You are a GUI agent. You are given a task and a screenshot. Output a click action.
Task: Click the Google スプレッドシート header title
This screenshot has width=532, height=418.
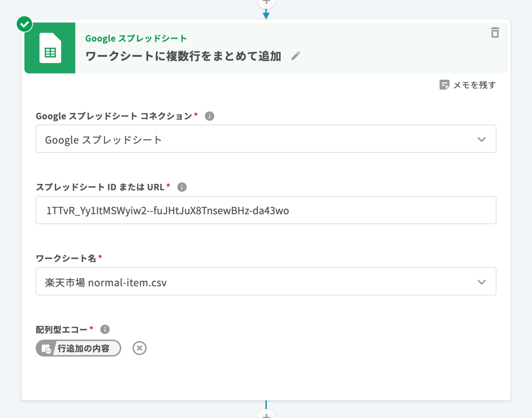[136, 38]
